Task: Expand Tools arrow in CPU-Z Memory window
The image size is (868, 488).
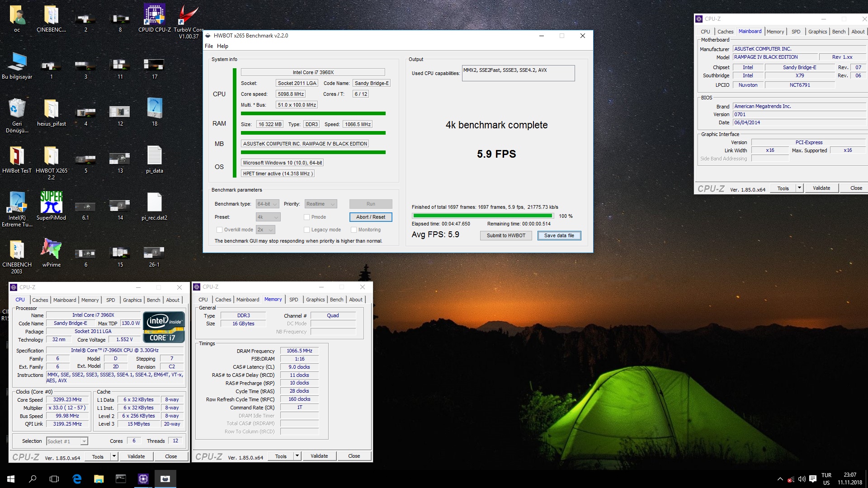Action: [x=297, y=456]
